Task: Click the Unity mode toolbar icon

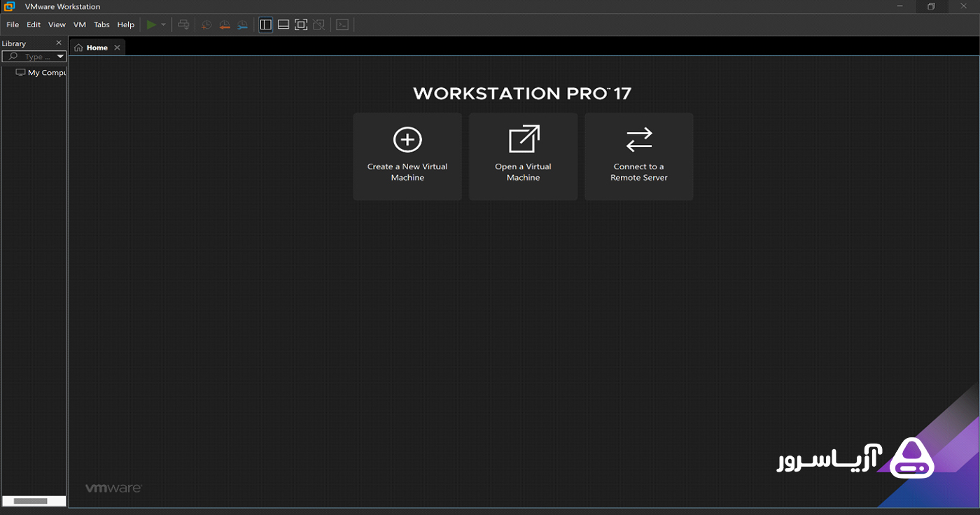Action: [x=319, y=24]
